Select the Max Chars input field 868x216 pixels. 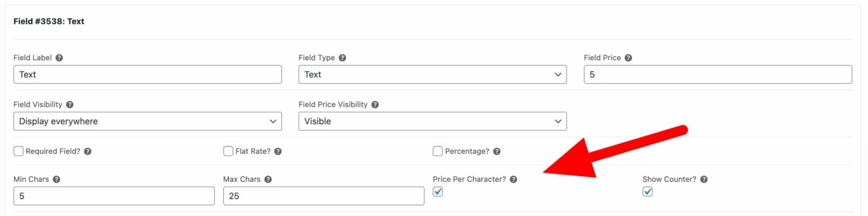coord(324,196)
